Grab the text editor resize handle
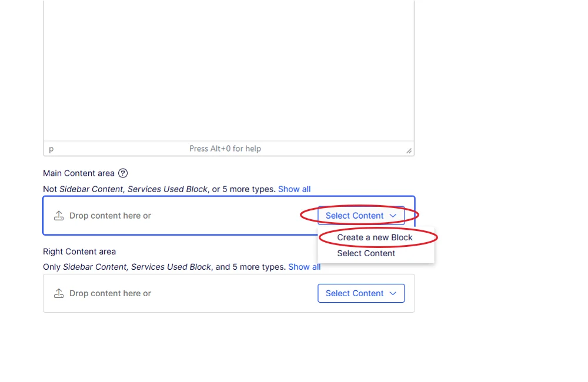The width and height of the screenshot is (588, 382). (x=409, y=150)
